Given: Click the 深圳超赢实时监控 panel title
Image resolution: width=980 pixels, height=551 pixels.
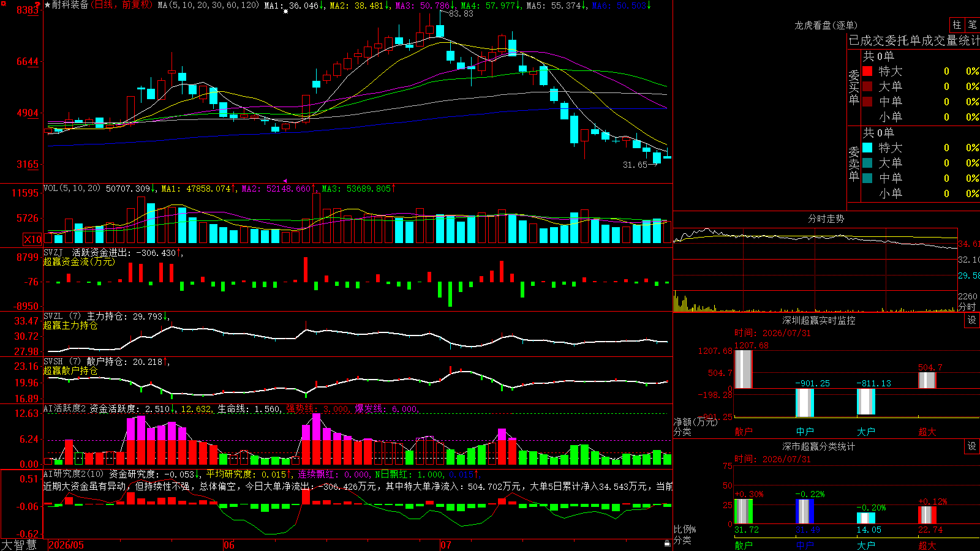Looking at the screenshot, I should click(819, 320).
